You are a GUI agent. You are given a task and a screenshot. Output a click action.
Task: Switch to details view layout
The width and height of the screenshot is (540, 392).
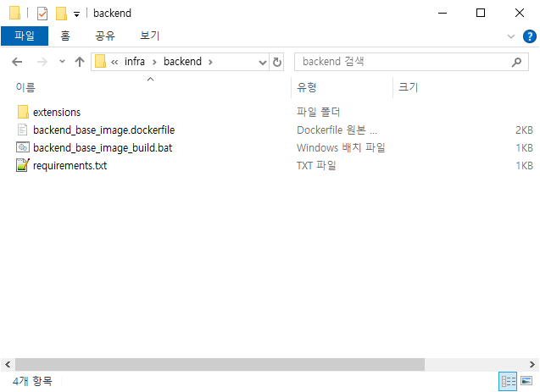508,381
